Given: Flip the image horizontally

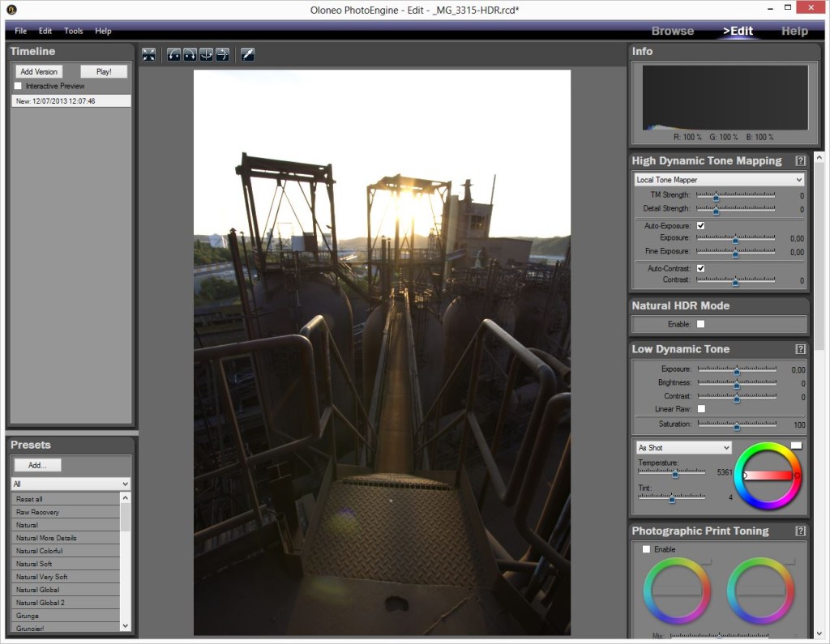Looking at the screenshot, I should [222, 54].
